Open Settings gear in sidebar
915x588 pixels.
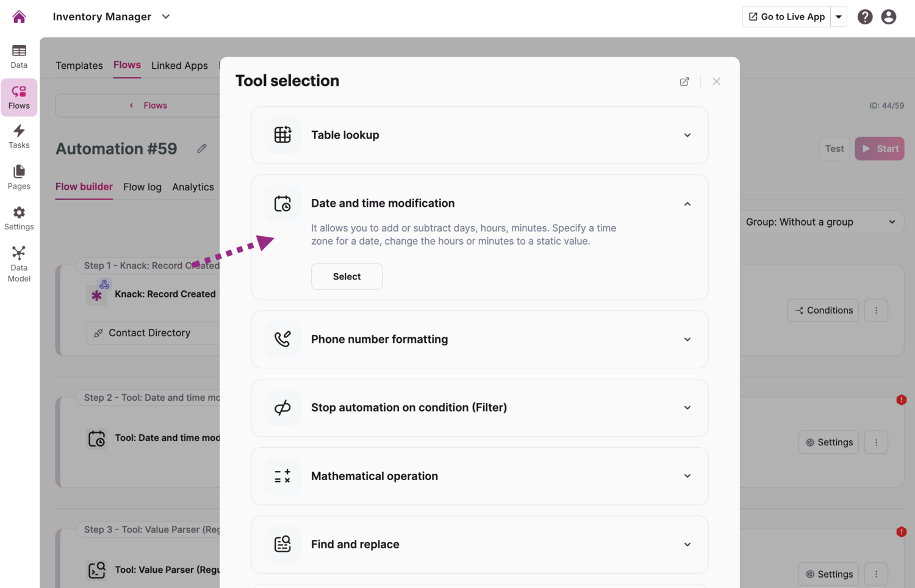click(19, 218)
